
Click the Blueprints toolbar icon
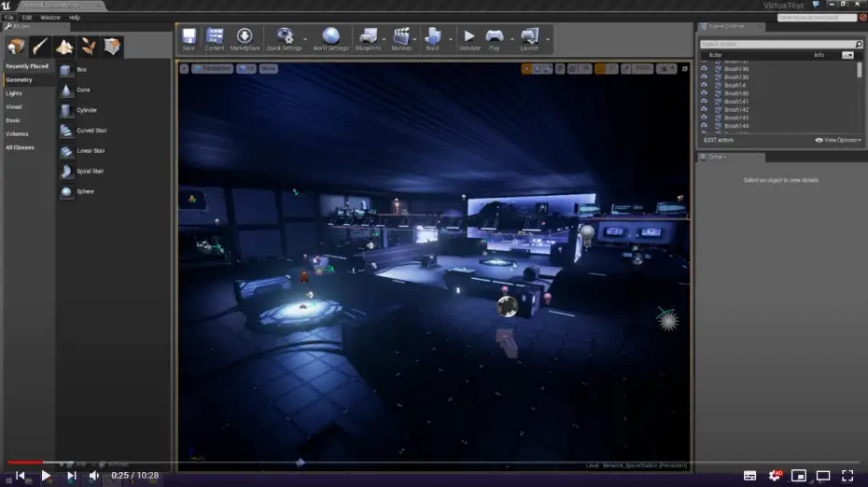pos(368,39)
